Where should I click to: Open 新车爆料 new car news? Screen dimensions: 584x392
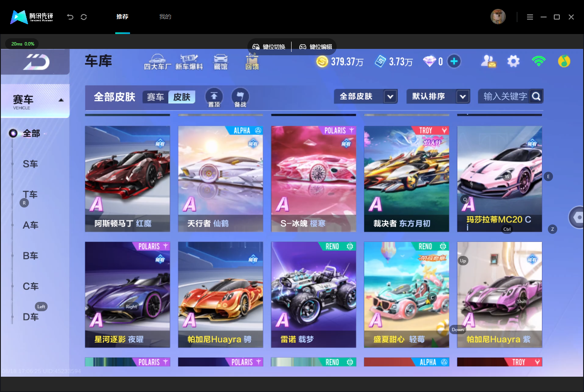coord(189,62)
